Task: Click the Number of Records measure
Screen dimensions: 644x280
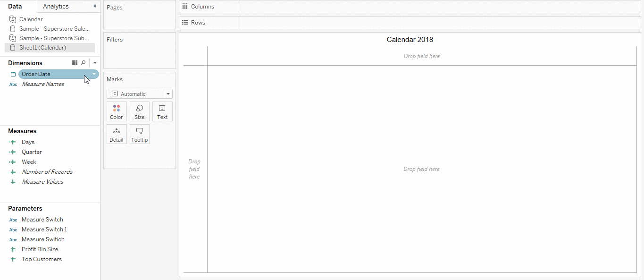Action: pyautogui.click(x=47, y=171)
